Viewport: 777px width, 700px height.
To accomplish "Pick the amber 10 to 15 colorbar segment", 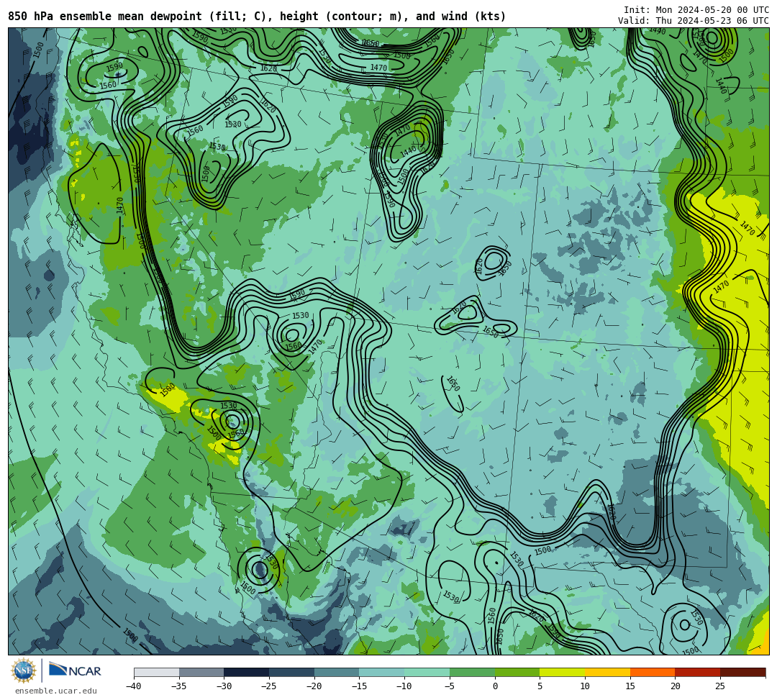I will click(607, 672).
